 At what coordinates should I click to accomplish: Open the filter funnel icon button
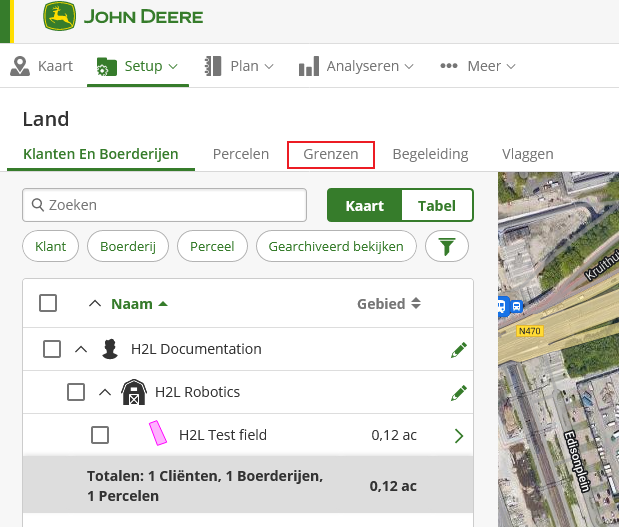[x=446, y=245]
